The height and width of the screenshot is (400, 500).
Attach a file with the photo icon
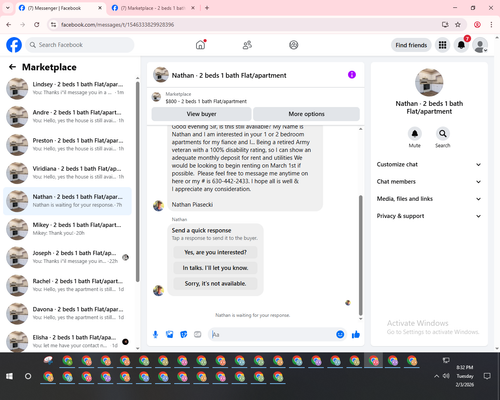170,334
